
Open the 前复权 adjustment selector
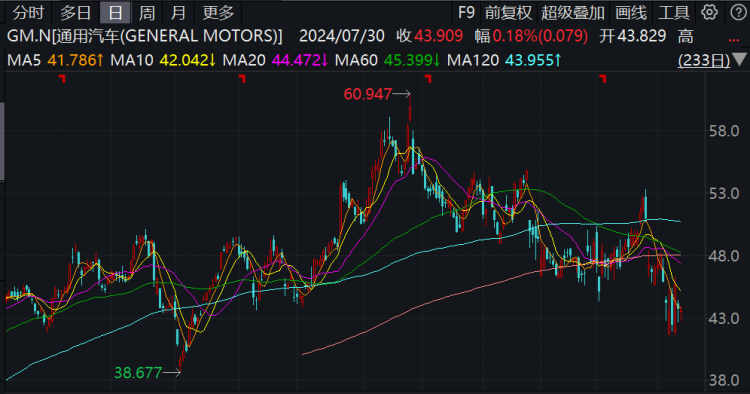point(508,13)
